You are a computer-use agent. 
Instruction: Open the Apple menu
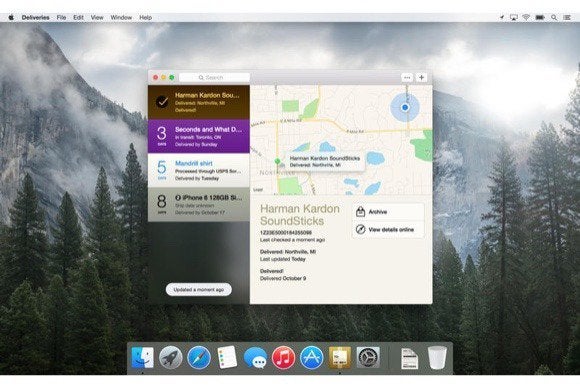click(x=11, y=17)
